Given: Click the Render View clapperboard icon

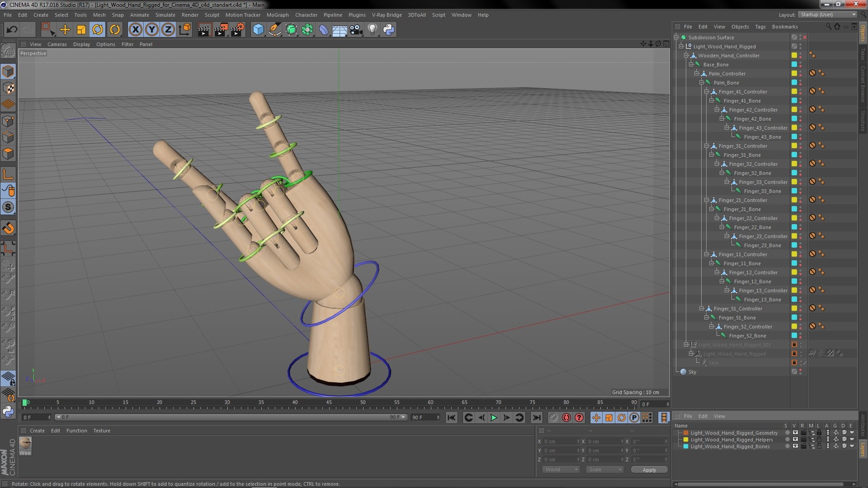Looking at the screenshot, I should click(x=204, y=30).
